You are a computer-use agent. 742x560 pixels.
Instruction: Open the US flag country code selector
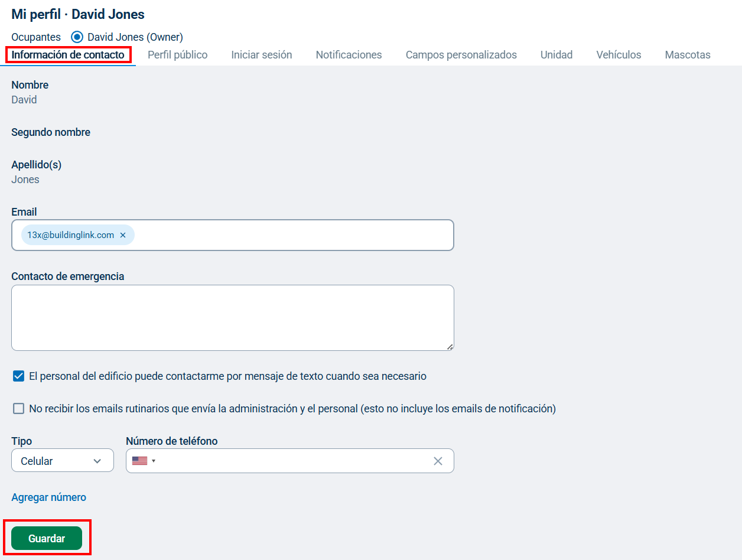tap(144, 461)
